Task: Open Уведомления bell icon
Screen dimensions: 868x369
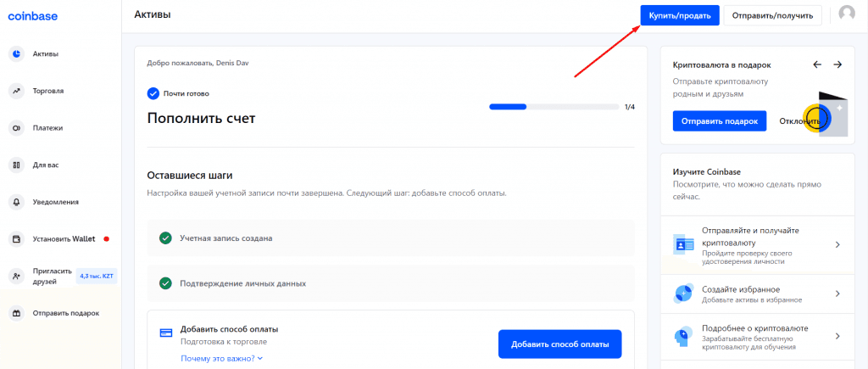Action: [x=17, y=202]
